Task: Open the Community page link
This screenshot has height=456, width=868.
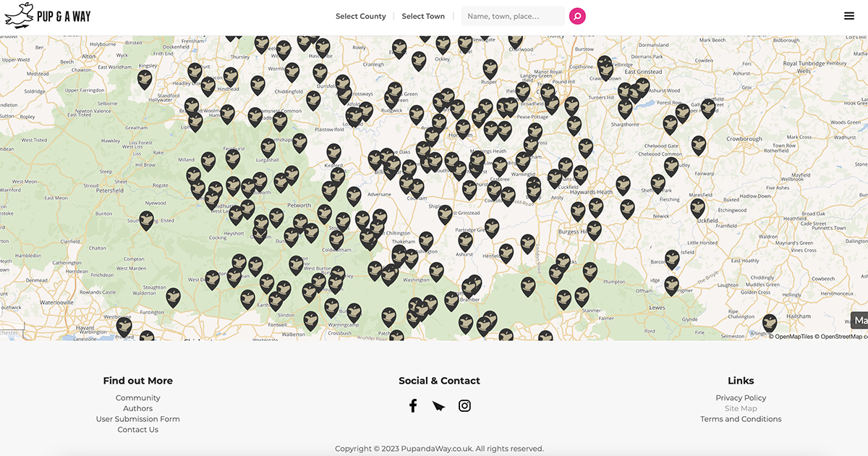Action: coord(137,397)
